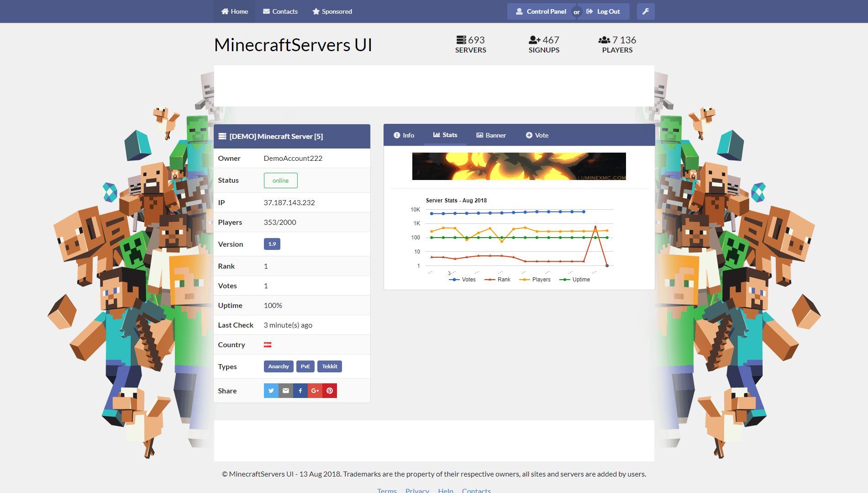868x493 pixels.
Task: Go to Home in navigation bar
Action: [235, 11]
